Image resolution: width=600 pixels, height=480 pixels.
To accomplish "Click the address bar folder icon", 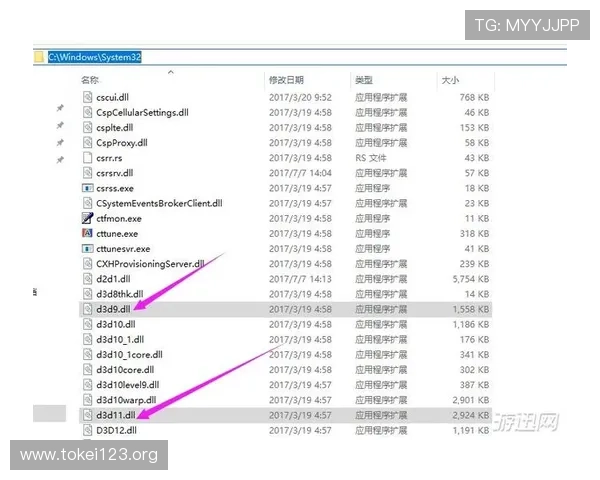I will pyautogui.click(x=39, y=57).
